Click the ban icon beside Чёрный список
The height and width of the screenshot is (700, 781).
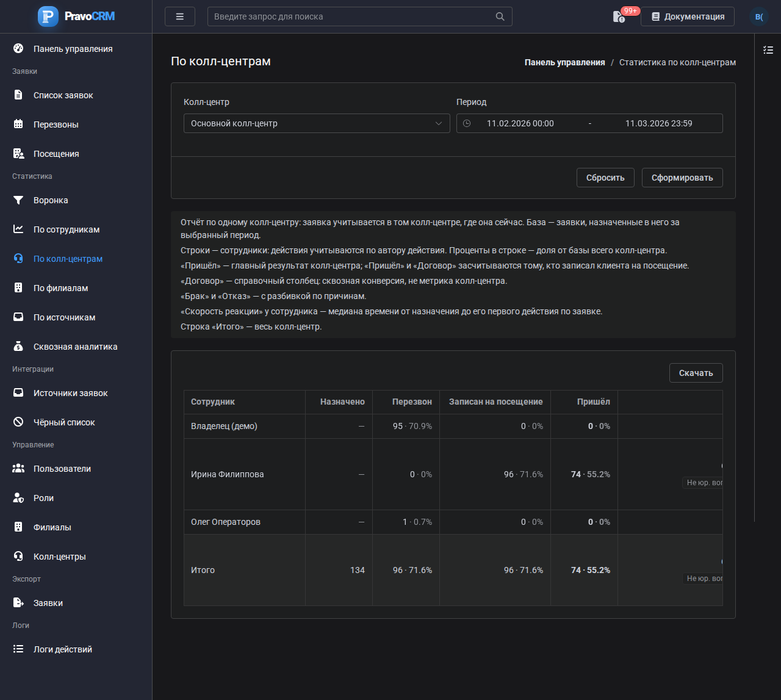point(18,422)
